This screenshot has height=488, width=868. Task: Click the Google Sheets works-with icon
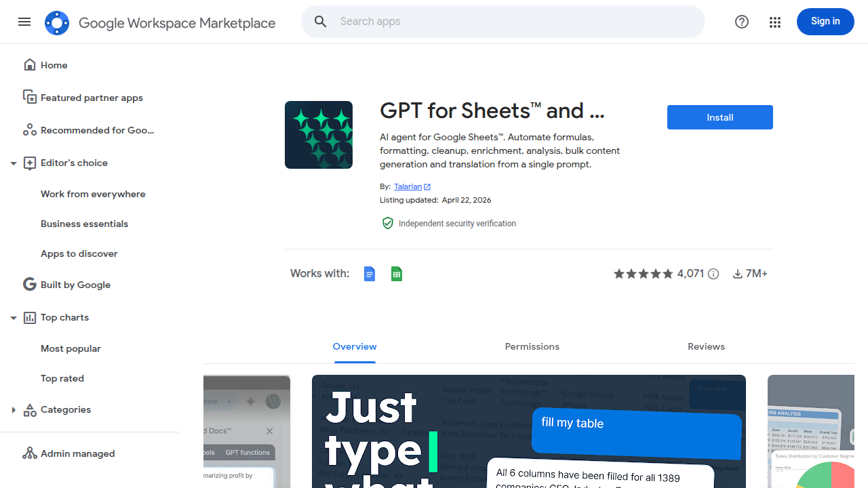397,274
